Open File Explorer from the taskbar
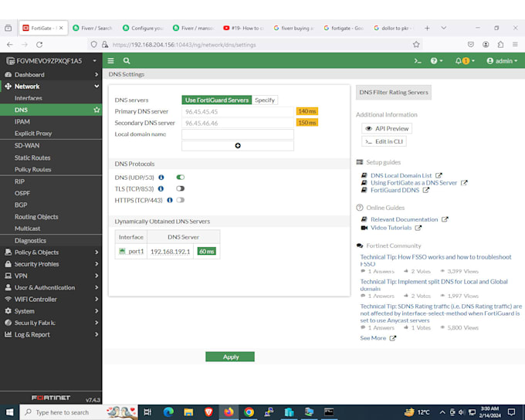This screenshot has width=525, height=420. click(x=188, y=412)
